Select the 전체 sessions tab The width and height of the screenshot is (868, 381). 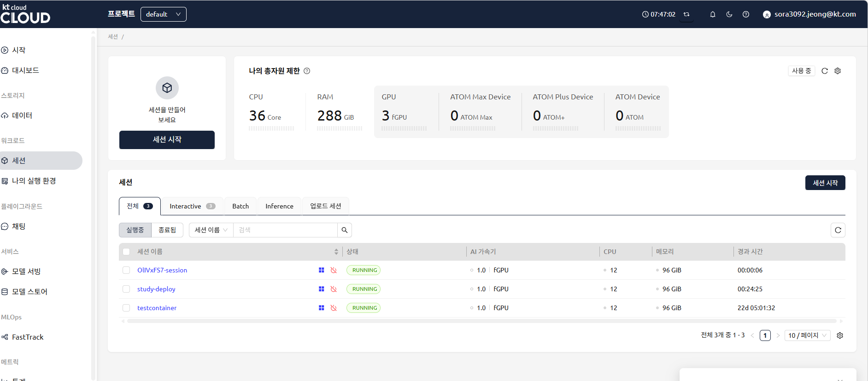point(140,206)
